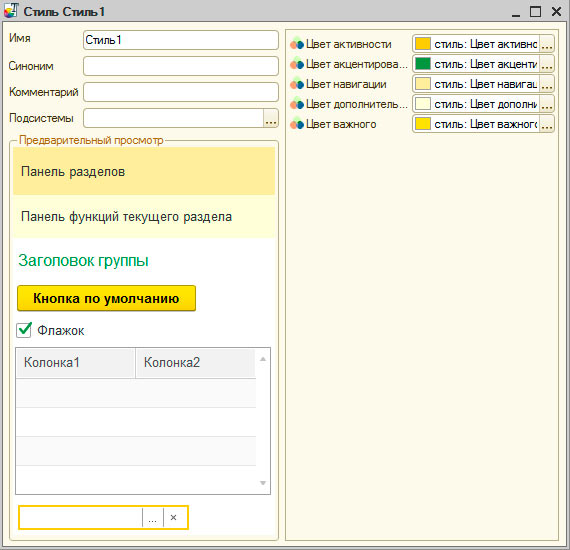Click the Кнопка по умолчанию button
Screen dimensions: 570x550
(x=106, y=298)
